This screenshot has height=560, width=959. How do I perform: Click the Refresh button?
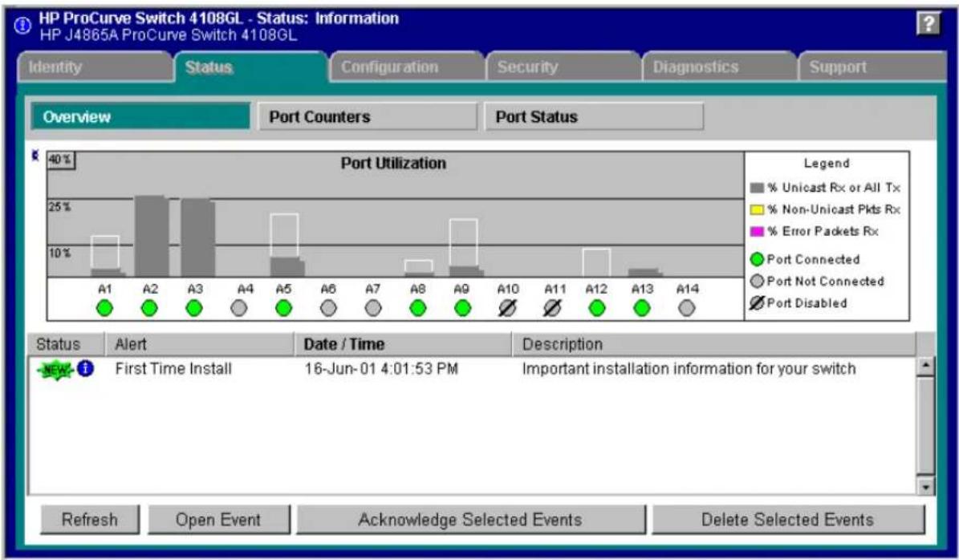click(90, 520)
